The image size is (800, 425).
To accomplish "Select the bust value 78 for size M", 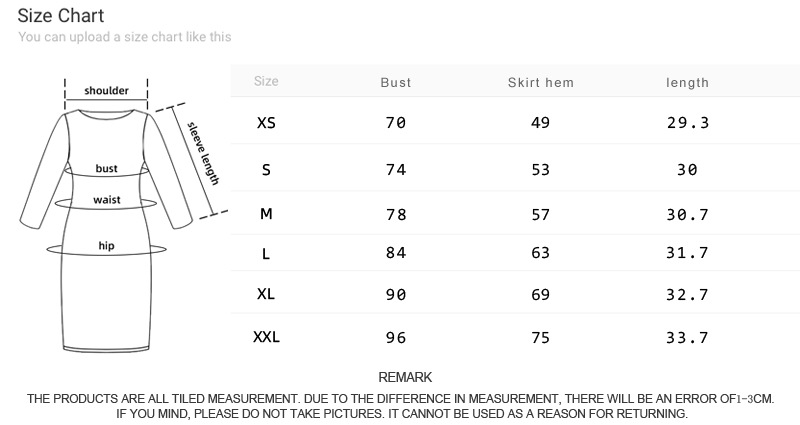I will [x=396, y=215].
